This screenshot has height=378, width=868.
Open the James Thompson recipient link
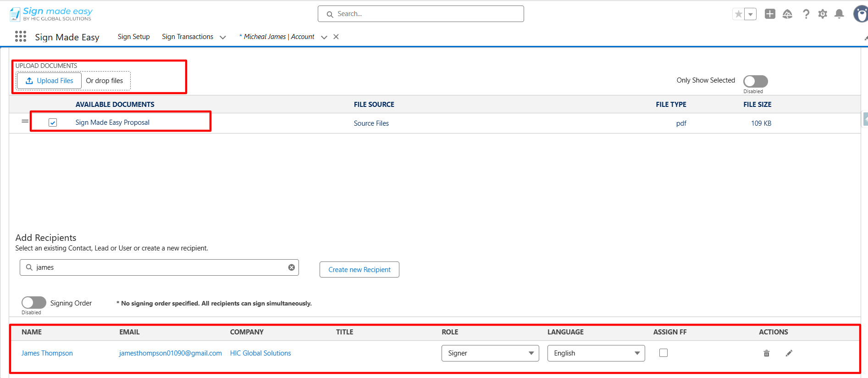[47, 353]
